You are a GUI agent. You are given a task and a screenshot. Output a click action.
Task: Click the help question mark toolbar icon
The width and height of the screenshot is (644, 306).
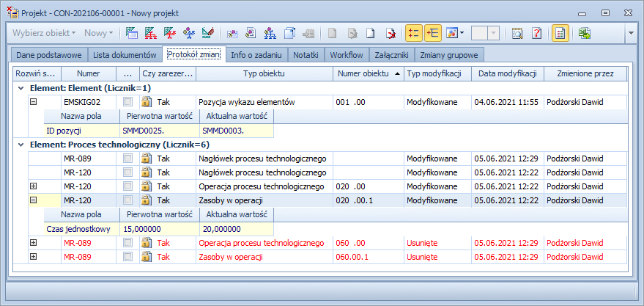pyautogui.click(x=536, y=33)
